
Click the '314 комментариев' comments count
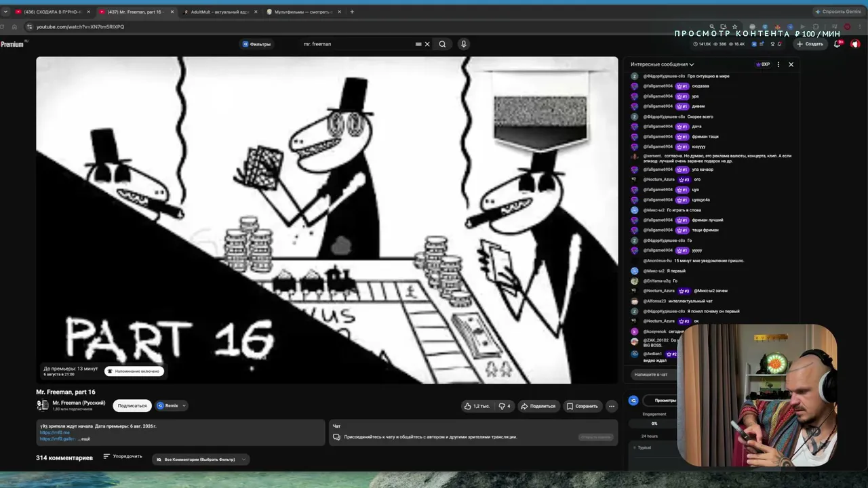[x=64, y=458]
